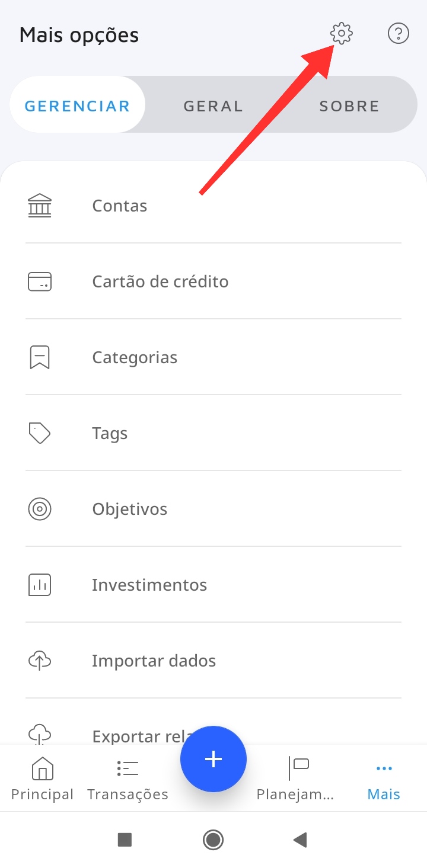
Task: Switch to the SOBRE tab
Action: pos(349,106)
